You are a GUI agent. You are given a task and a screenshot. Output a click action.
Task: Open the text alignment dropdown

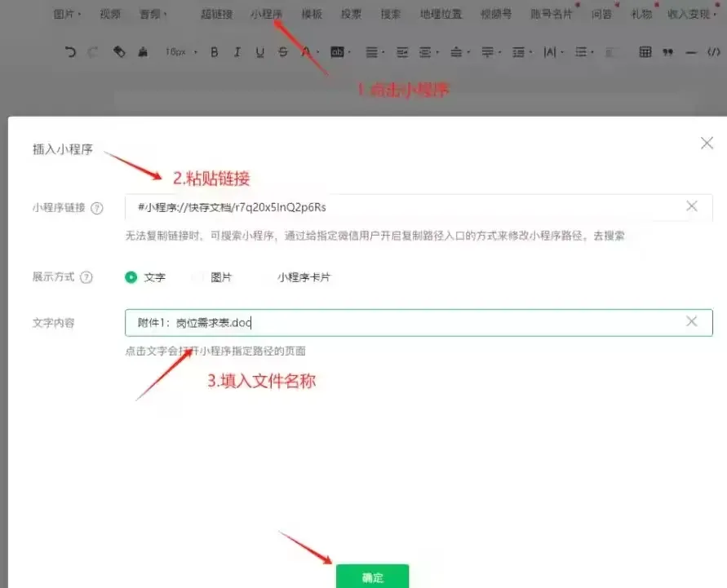pos(375,52)
